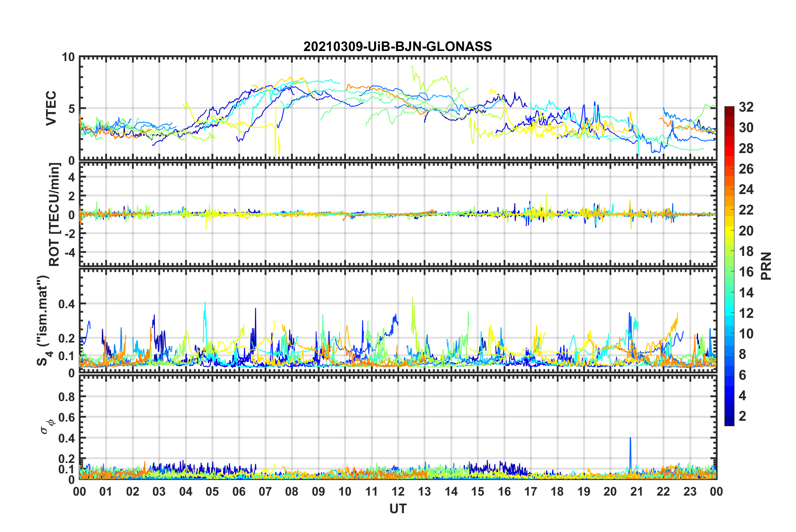796x532 pixels.
Task: Click the ROT [TECU/min] axis label
Action: coord(54,215)
